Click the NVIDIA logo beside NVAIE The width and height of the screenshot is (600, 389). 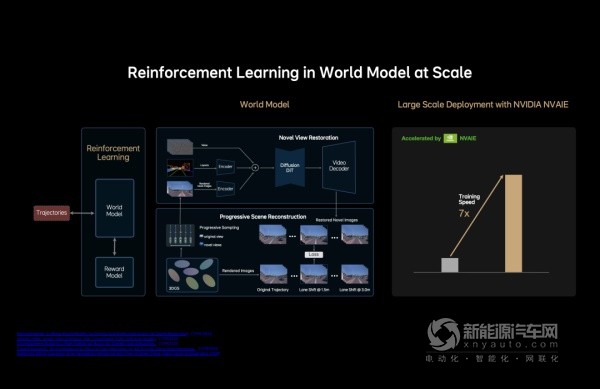coord(450,138)
